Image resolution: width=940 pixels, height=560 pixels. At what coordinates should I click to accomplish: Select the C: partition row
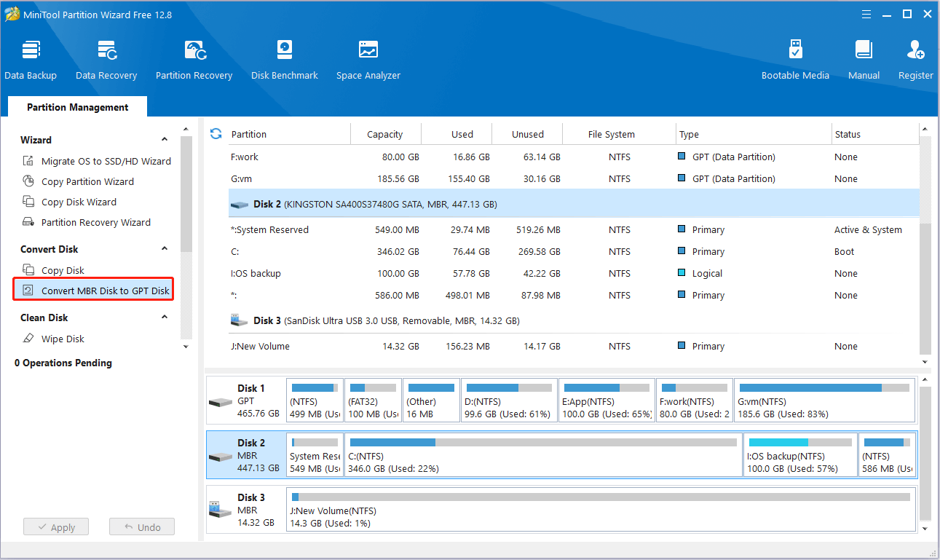(x=574, y=251)
